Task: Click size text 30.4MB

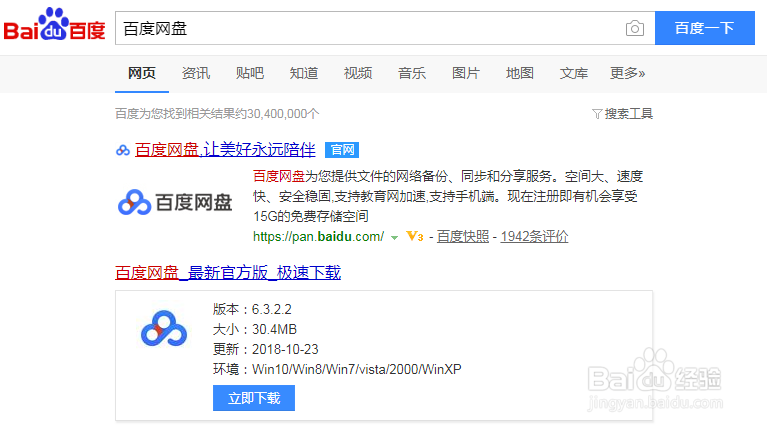Action: [x=274, y=329]
